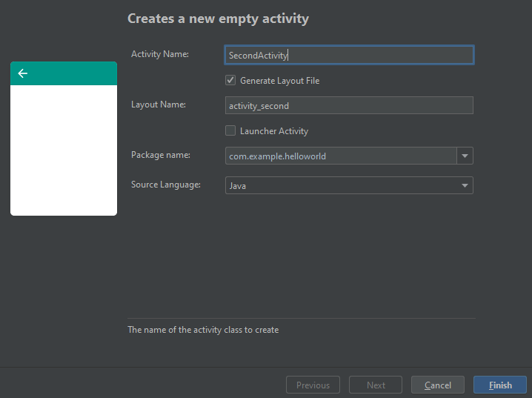Click the Next button
Viewport: 532px width, 398px height.
coord(376,385)
